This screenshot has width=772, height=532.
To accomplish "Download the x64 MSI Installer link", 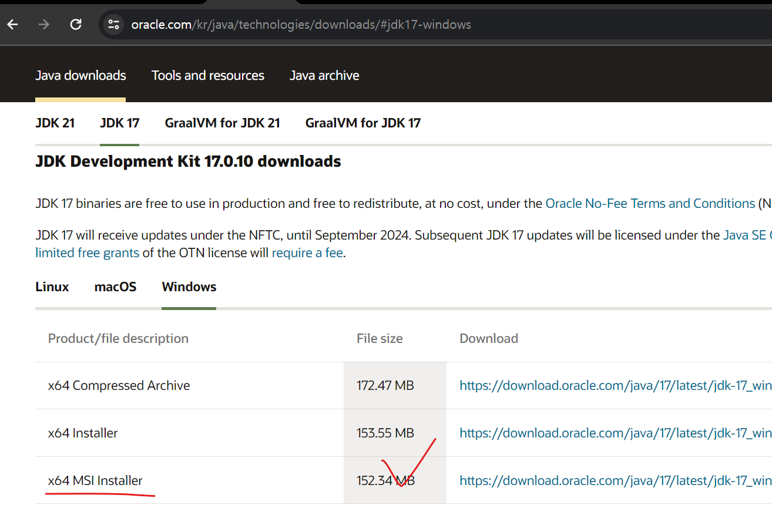I will pos(616,480).
